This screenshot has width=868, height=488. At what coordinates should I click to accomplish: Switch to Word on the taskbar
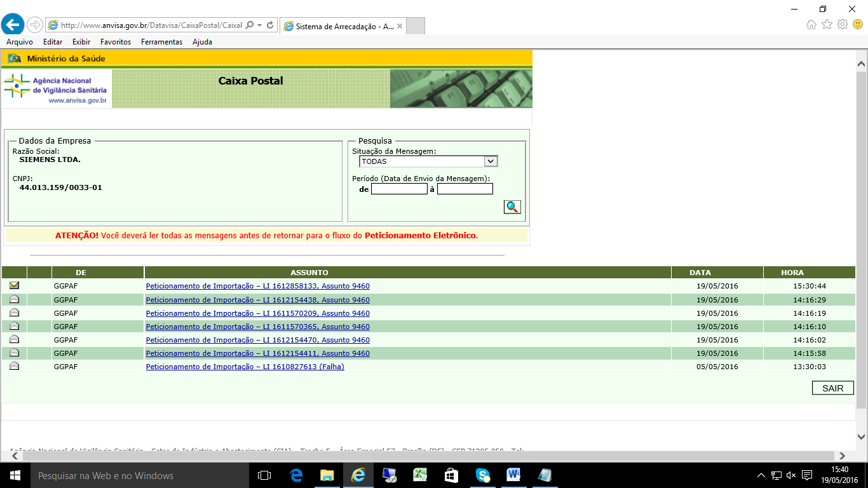pos(513,475)
